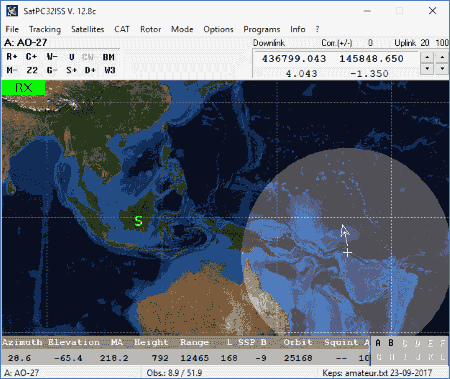Click the U band indicator
Image resolution: width=450 pixels, height=379 pixels.
tap(71, 57)
